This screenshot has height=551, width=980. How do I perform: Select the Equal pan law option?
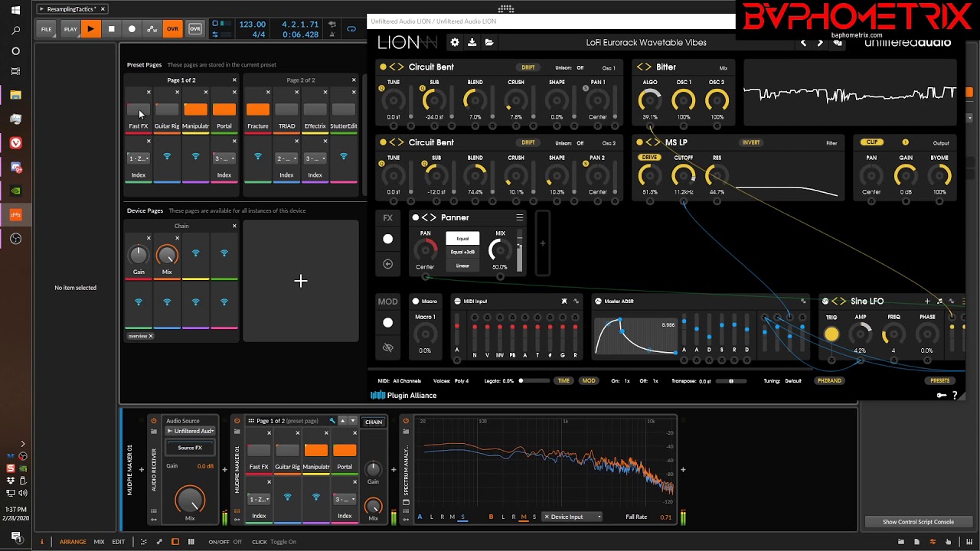click(462, 239)
